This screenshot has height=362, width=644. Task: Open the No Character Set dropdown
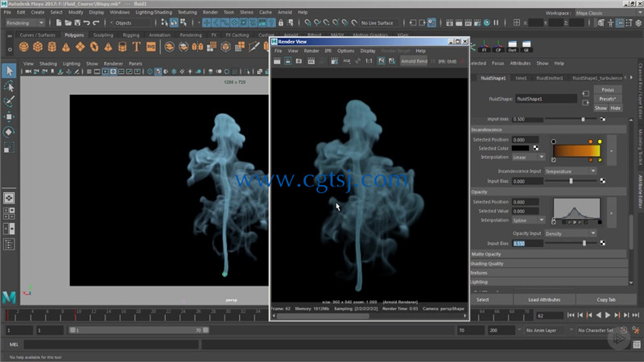pyautogui.click(x=595, y=331)
